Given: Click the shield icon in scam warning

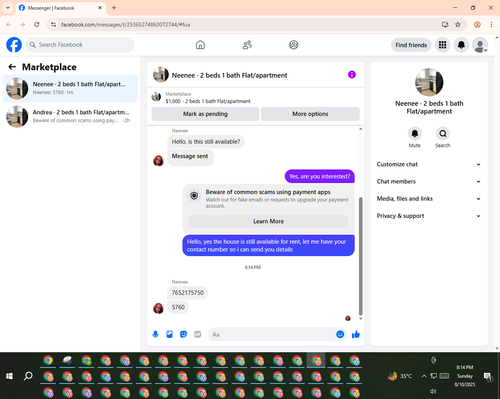Looking at the screenshot, I should coord(194,195).
